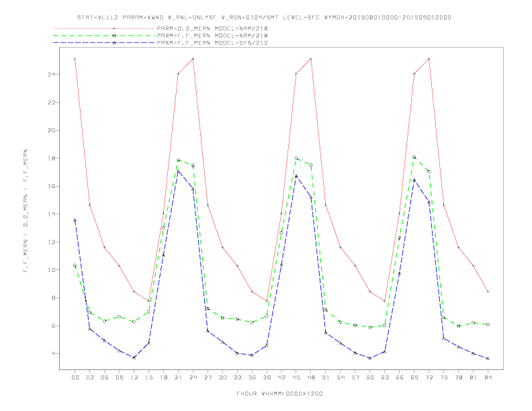Click x-axis tick label 54
Image resolution: width=532 pixels, height=411 pixels.
pos(341,377)
